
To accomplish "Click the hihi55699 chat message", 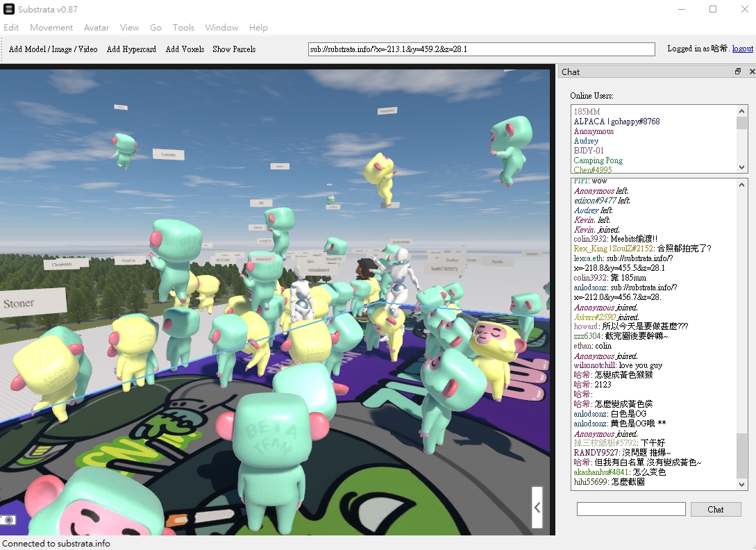I will tap(609, 481).
